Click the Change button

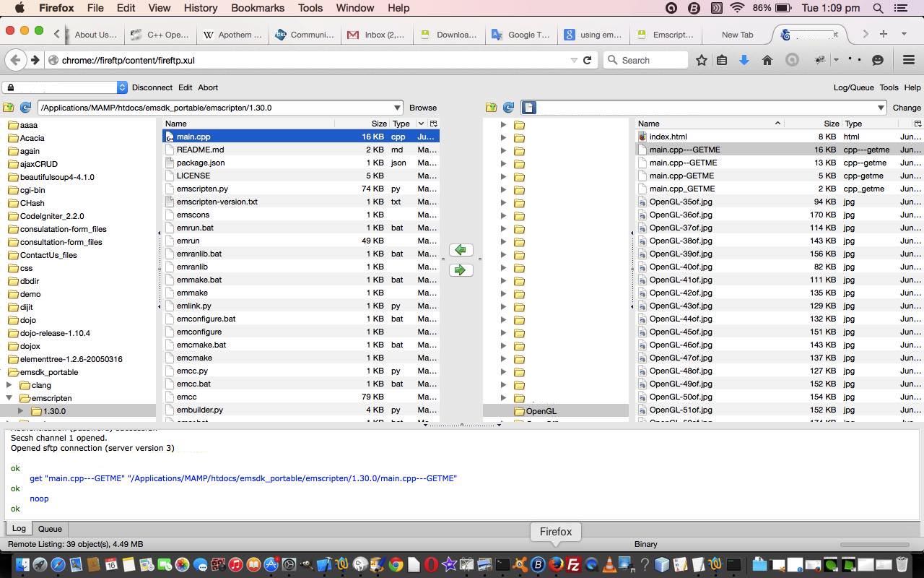tap(907, 108)
